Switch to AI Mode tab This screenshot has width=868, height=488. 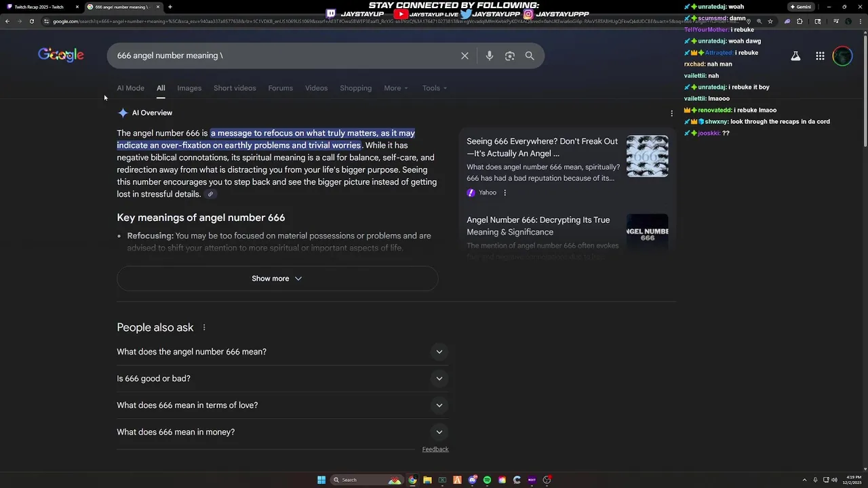click(x=130, y=88)
